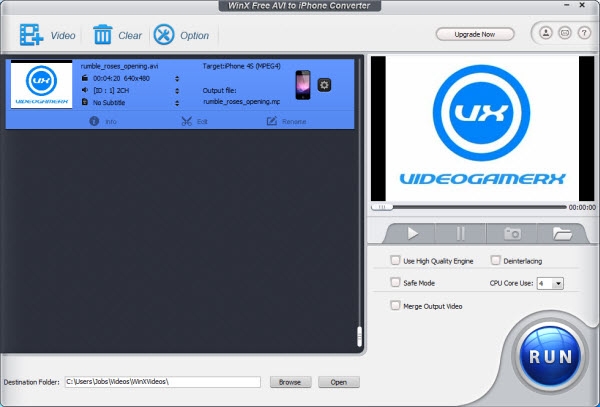
Task: Expand the No Subtitle selector
Action: click(x=177, y=101)
